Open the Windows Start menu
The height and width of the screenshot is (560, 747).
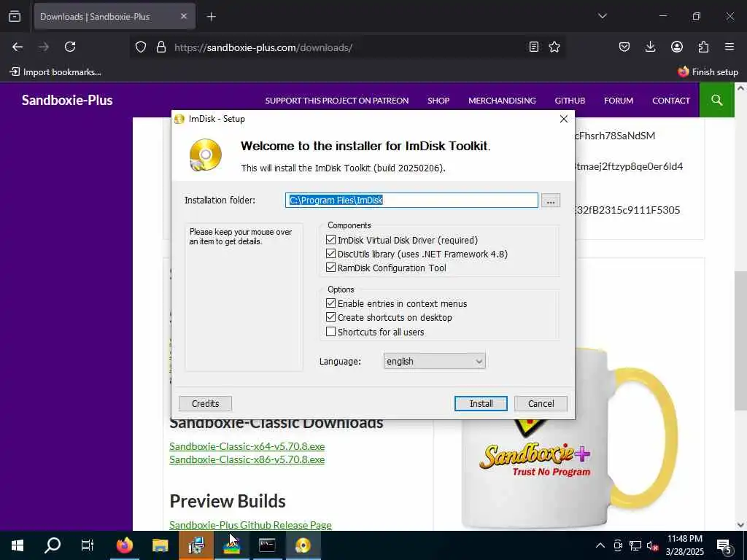(x=18, y=545)
